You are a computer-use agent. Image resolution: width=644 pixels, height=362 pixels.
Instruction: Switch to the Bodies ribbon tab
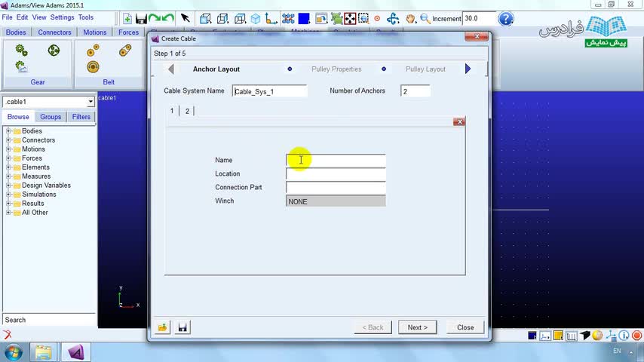tap(16, 32)
